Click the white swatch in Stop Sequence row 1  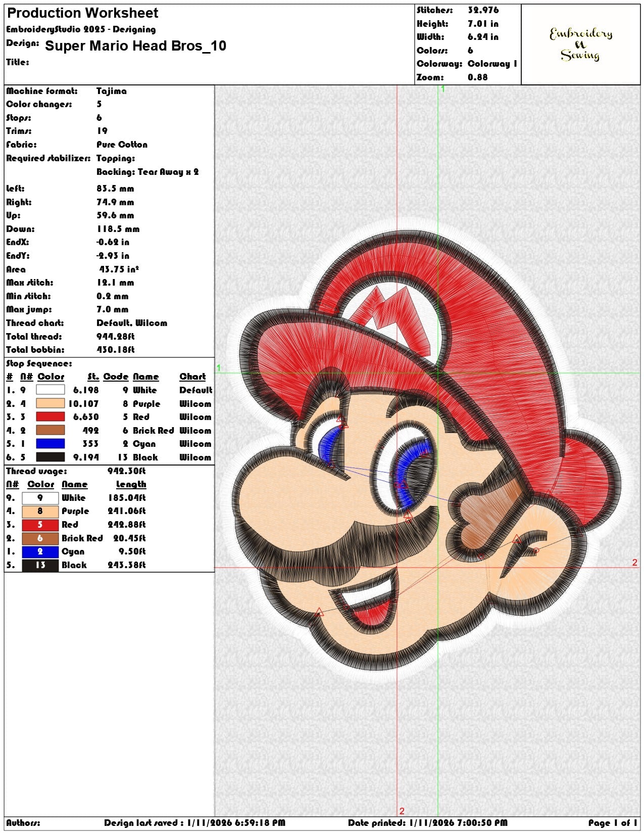(x=51, y=390)
